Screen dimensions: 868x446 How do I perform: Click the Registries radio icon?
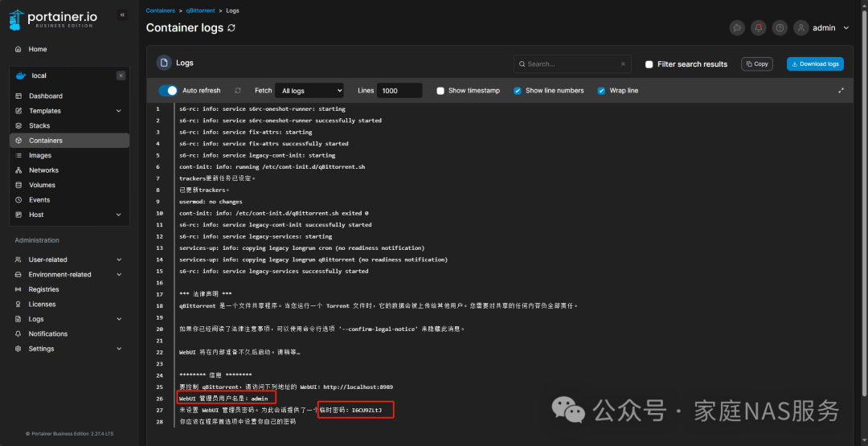[x=18, y=289]
